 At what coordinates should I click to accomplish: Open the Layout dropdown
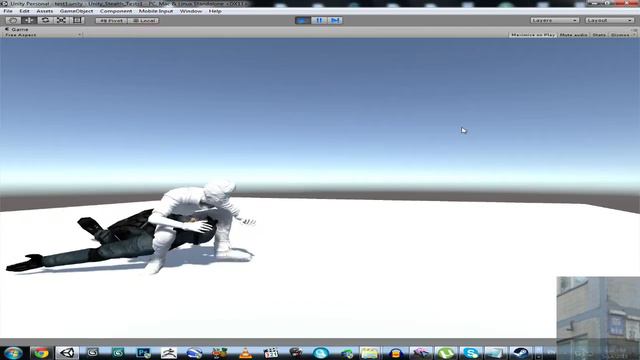pyautogui.click(x=609, y=20)
